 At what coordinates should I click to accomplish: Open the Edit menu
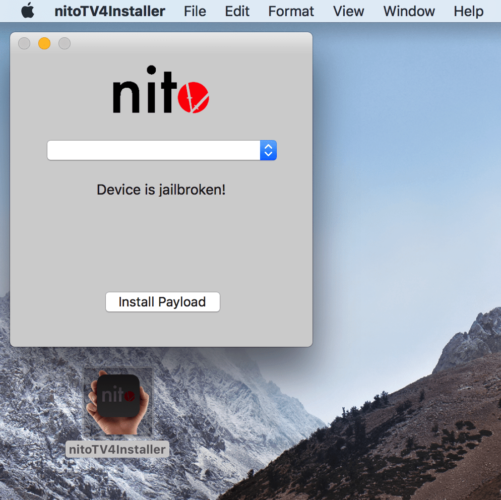[237, 11]
